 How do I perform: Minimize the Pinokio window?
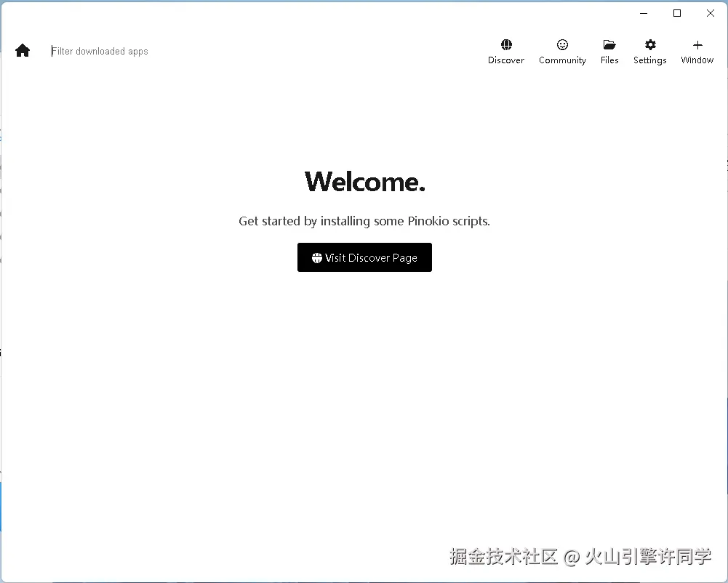(644, 14)
